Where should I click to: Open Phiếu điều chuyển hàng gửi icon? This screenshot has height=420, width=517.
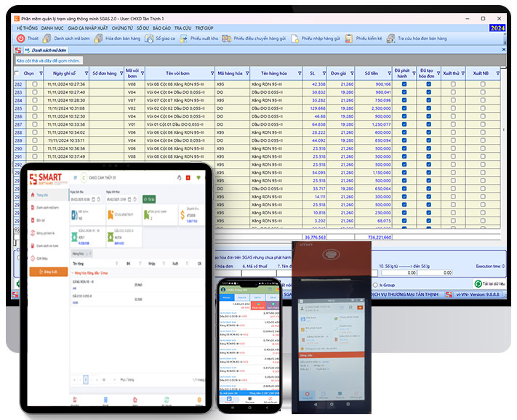tap(227, 39)
